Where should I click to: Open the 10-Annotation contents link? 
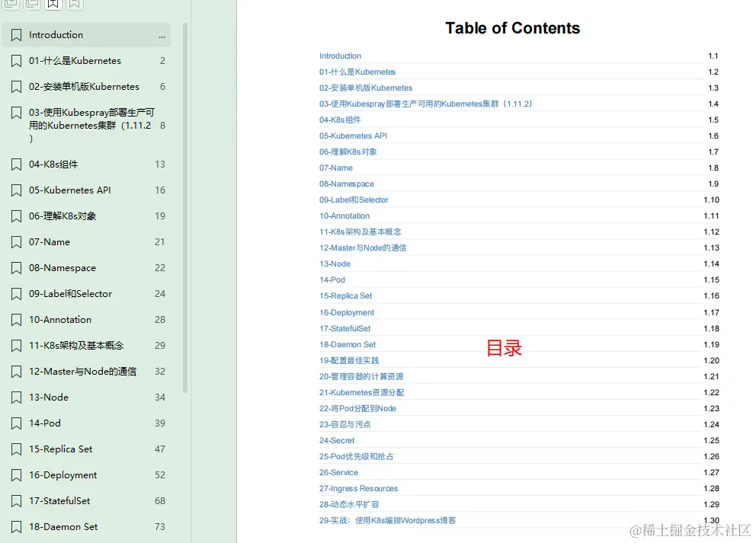[344, 216]
